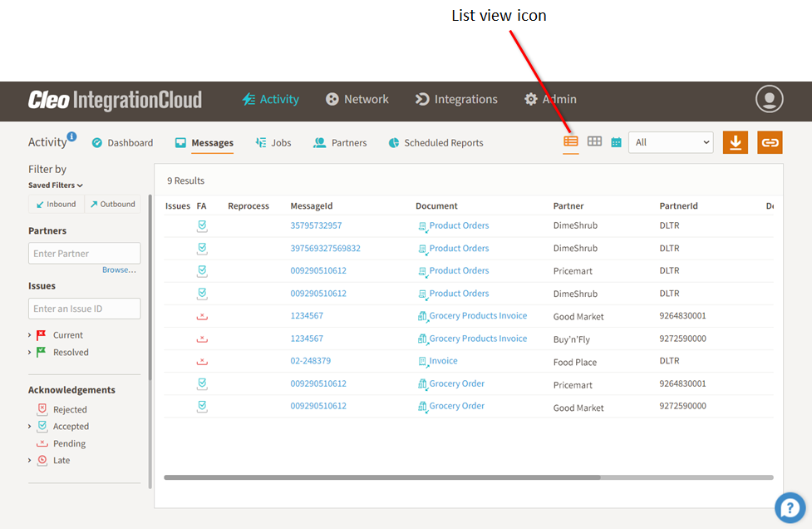Click the Activity info icon

pyautogui.click(x=72, y=136)
